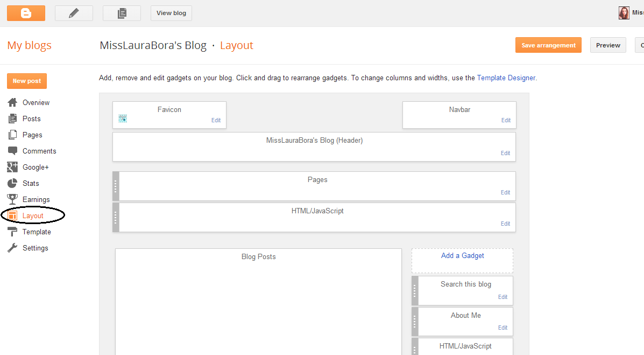Click Save arrangement button
This screenshot has height=355, width=644.
point(548,45)
